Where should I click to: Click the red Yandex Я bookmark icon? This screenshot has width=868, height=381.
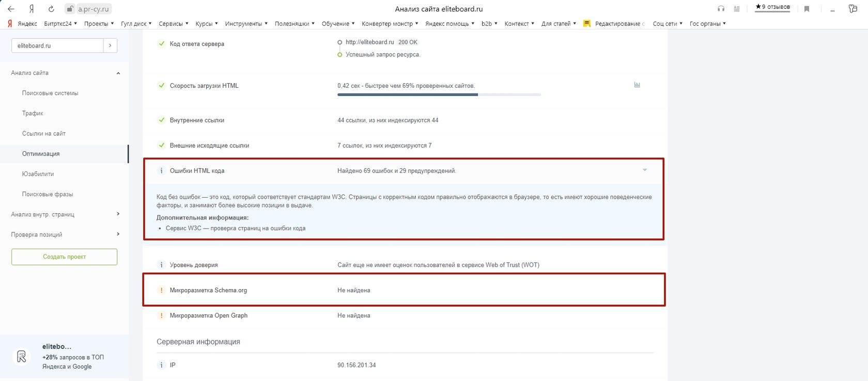[x=10, y=24]
